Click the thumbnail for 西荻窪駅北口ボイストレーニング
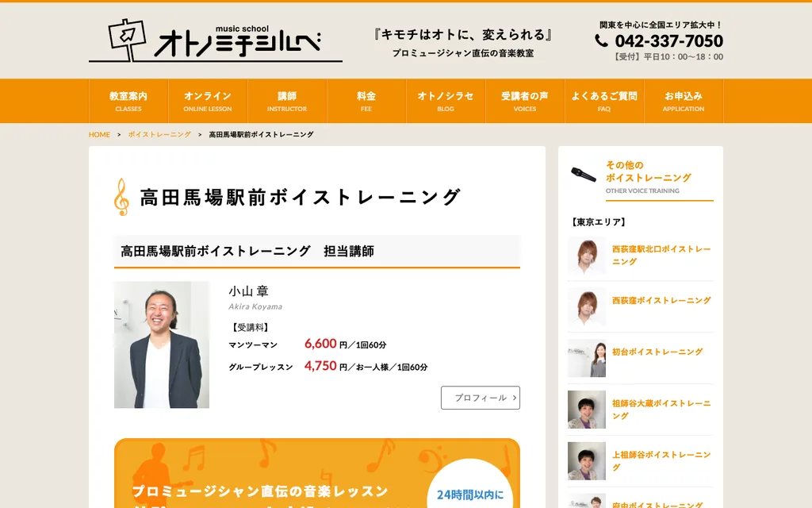 pos(587,255)
